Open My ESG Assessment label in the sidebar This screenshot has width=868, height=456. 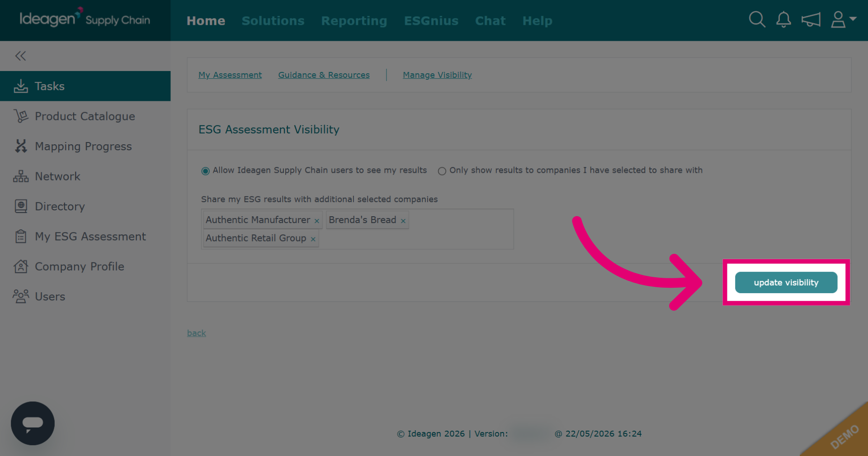tap(90, 237)
